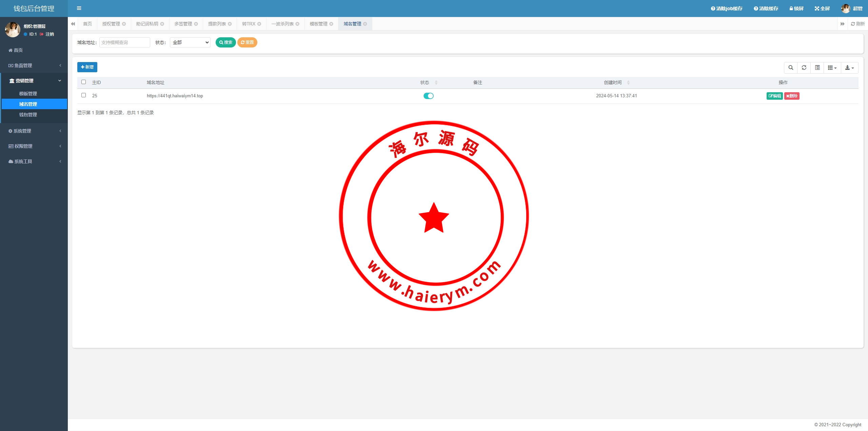Click the 域名地址 search input field
868x431 pixels.
[x=124, y=42]
